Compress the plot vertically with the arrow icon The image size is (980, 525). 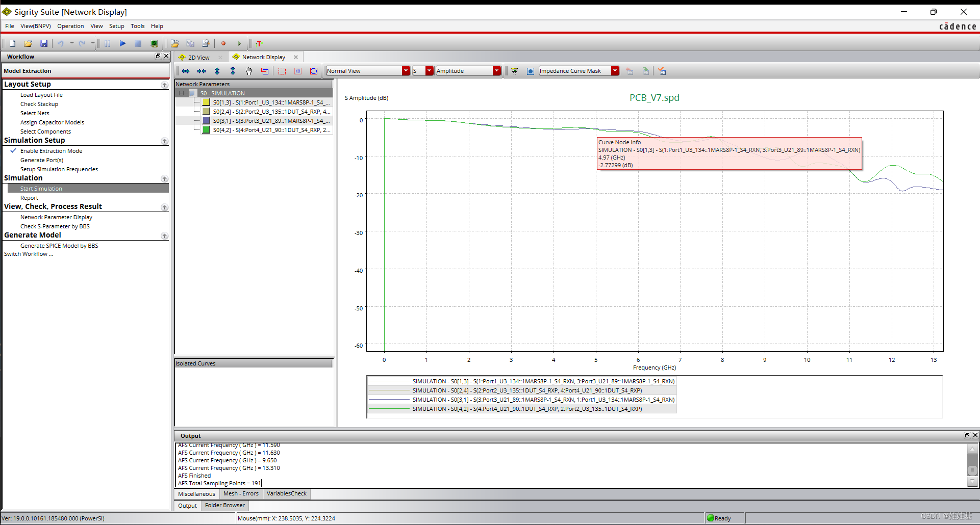click(x=233, y=71)
